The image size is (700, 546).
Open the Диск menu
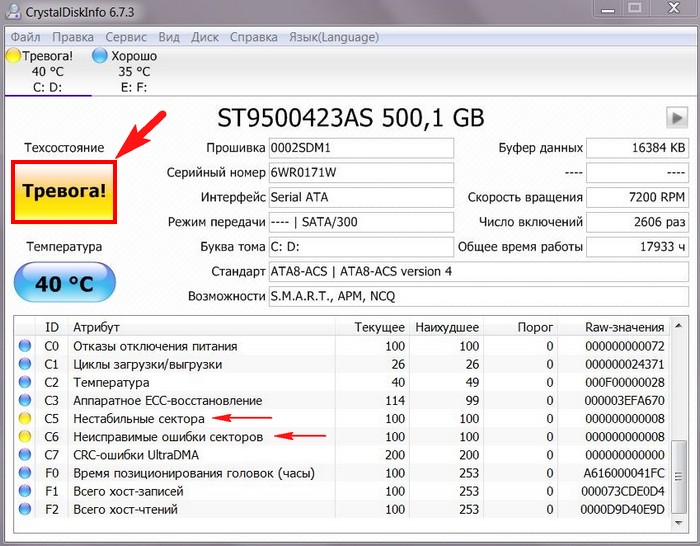coord(204,37)
